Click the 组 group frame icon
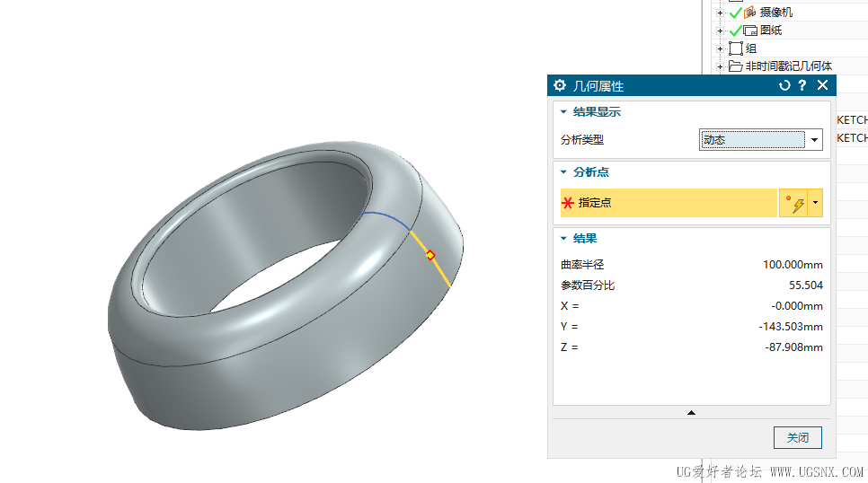Viewport: 868px width, 483px height. pos(736,48)
